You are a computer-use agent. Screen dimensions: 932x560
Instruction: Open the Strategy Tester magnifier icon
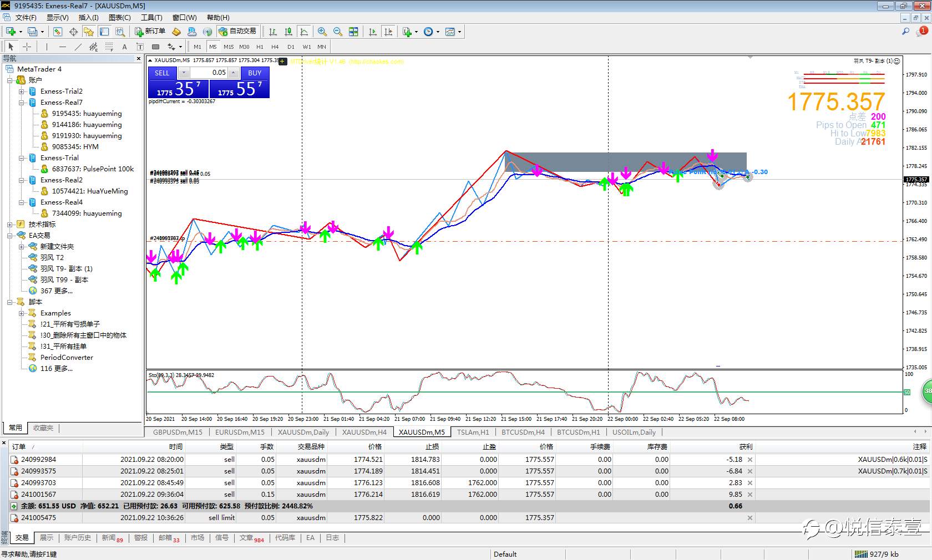pos(120,32)
